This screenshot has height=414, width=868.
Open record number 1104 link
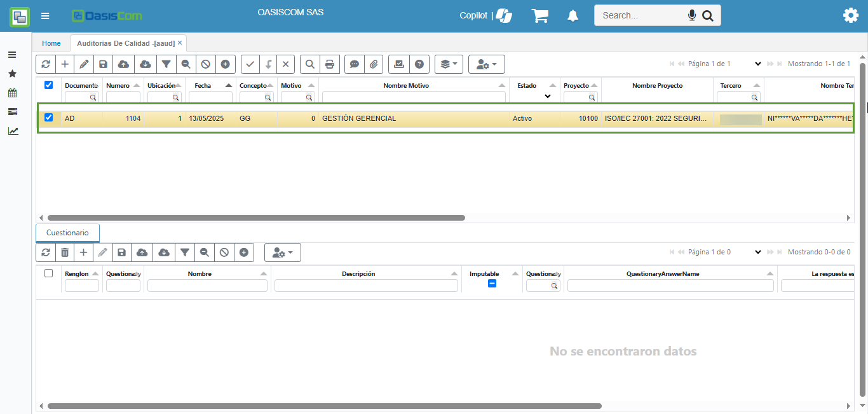133,118
